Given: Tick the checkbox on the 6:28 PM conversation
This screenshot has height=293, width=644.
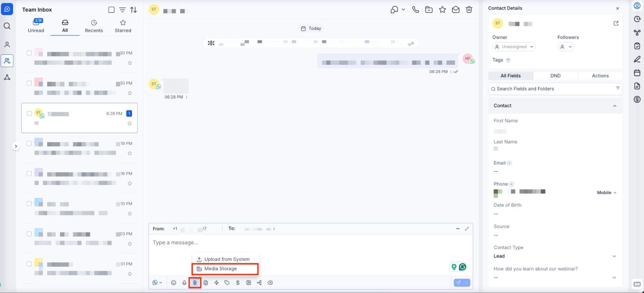Looking at the screenshot, I should point(29,113).
